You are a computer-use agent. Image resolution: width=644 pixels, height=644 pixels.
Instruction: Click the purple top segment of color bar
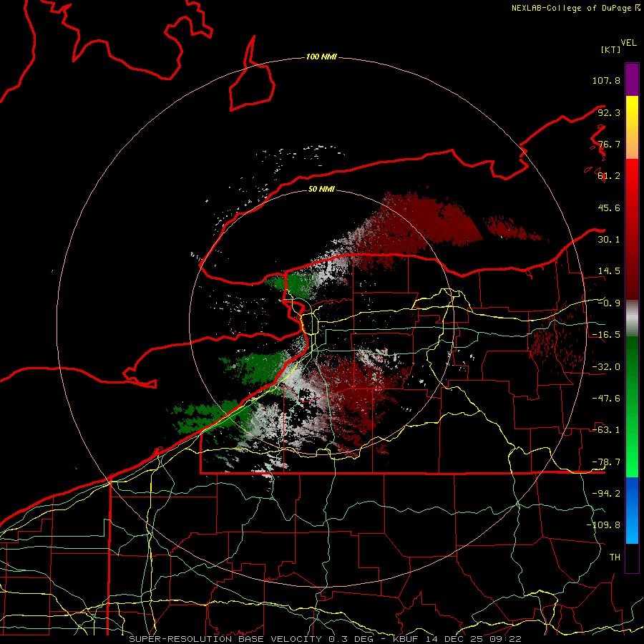[x=632, y=79]
